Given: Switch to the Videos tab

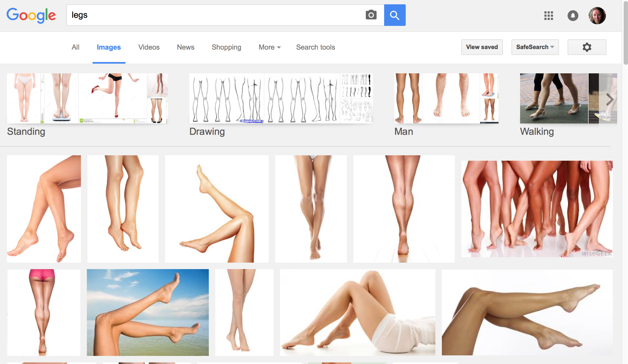Looking at the screenshot, I should [x=149, y=47].
